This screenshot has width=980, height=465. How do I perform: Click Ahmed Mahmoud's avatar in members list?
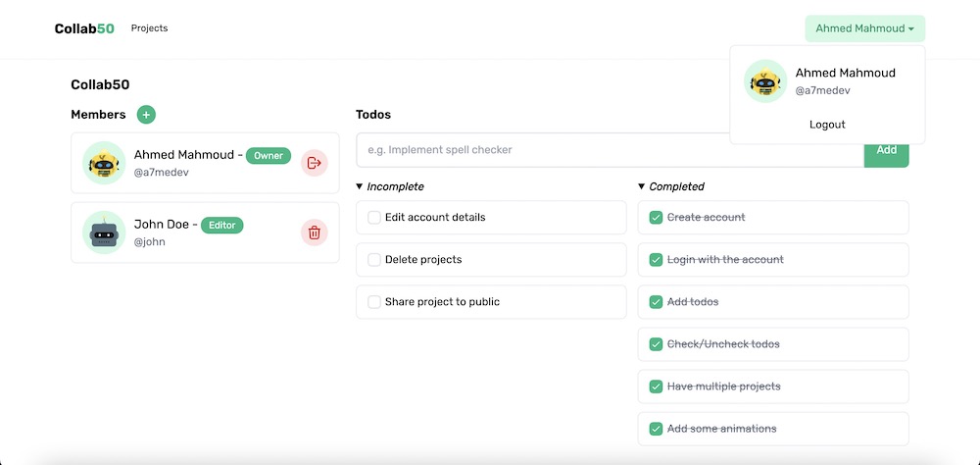[104, 163]
